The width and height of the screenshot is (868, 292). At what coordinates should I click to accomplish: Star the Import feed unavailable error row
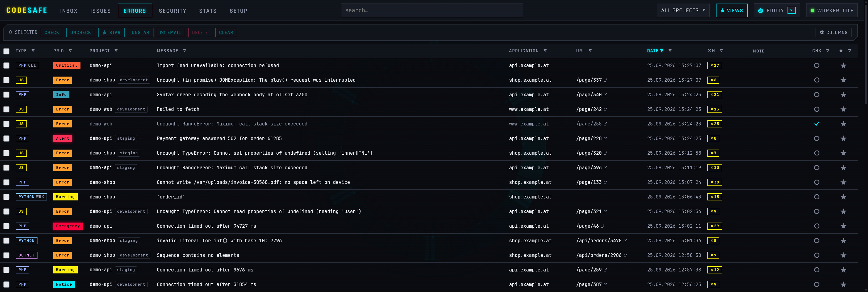[x=843, y=66]
